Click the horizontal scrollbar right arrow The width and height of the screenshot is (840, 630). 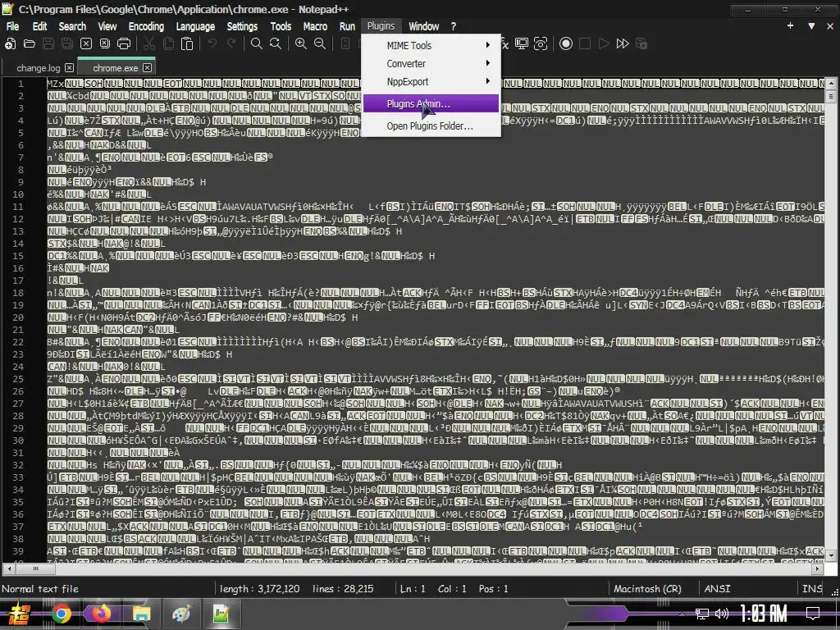pyautogui.click(x=818, y=568)
